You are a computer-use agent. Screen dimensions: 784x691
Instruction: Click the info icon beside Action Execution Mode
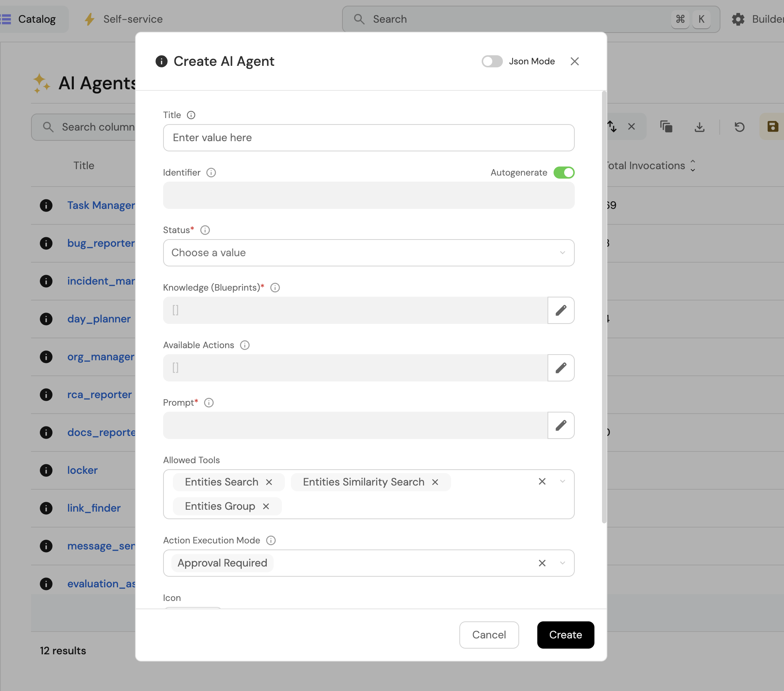271,540
